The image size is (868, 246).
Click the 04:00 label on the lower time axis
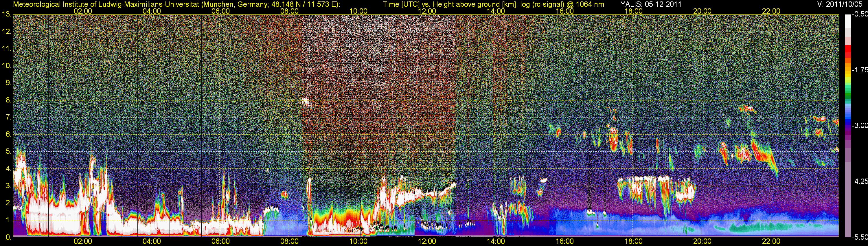tap(152, 242)
